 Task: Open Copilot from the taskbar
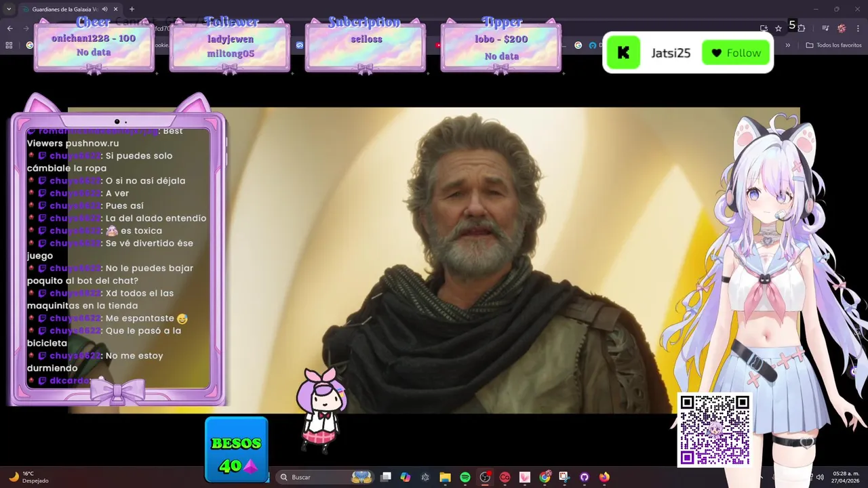pyautogui.click(x=406, y=477)
